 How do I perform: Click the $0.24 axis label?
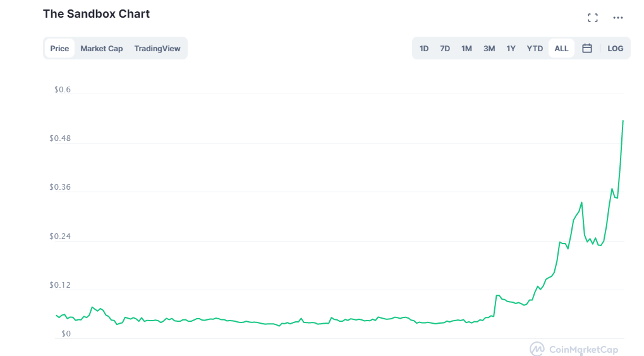60,236
